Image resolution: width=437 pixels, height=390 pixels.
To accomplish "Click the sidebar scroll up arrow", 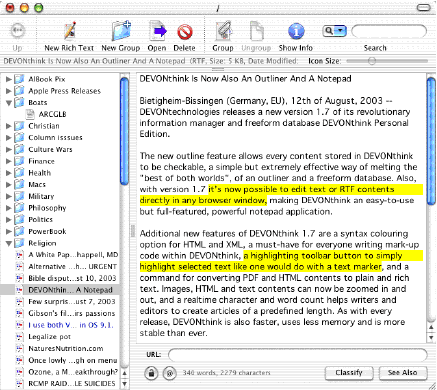I will click(x=124, y=373).
